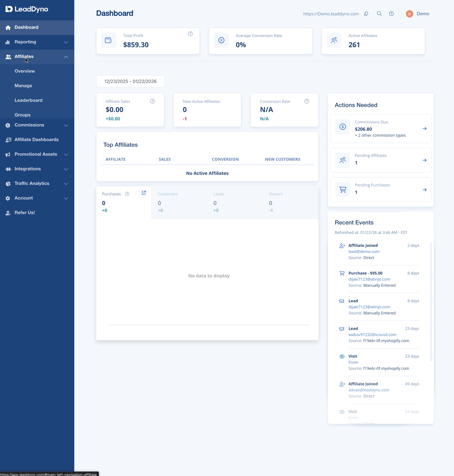Click the https://Demo.leaddyno.com URL
Viewport: 454px width, 476px height.
[x=331, y=14]
